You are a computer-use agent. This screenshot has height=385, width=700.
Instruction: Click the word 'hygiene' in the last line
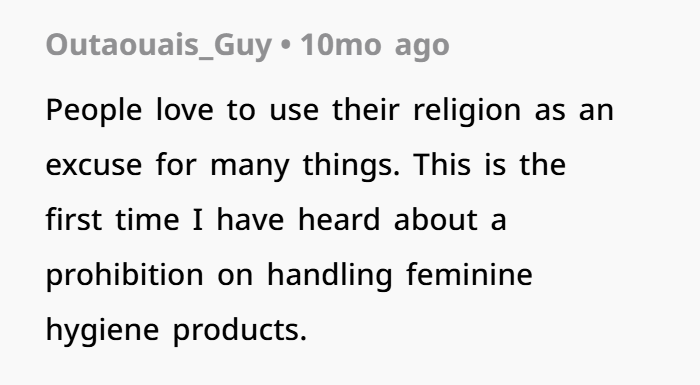click(102, 331)
